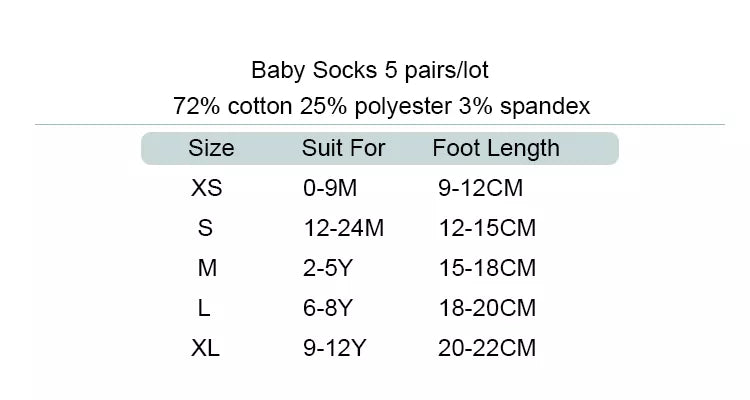Image resolution: width=750 pixels, height=400 pixels.
Task: Click the '9-12Y' age cell
Action: coord(336,348)
